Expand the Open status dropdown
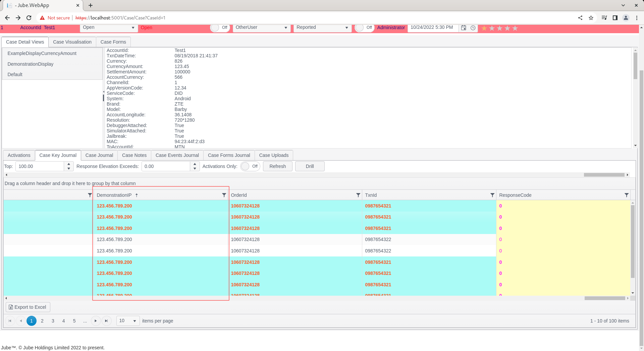This screenshot has width=644, height=351. pos(133,27)
